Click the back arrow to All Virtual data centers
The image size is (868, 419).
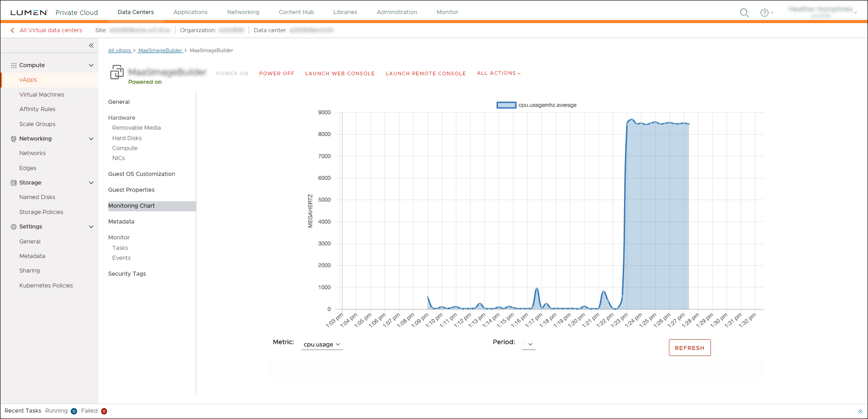pos(12,30)
